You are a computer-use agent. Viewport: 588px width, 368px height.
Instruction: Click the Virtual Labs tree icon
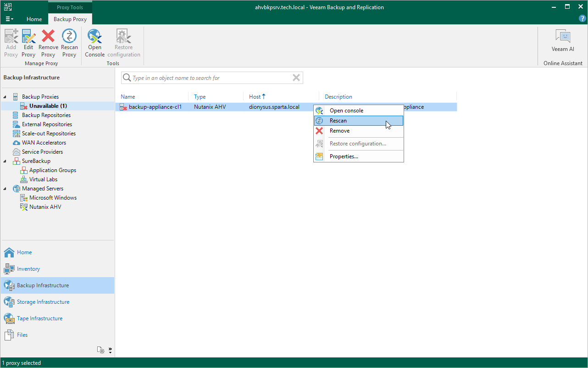(x=24, y=179)
